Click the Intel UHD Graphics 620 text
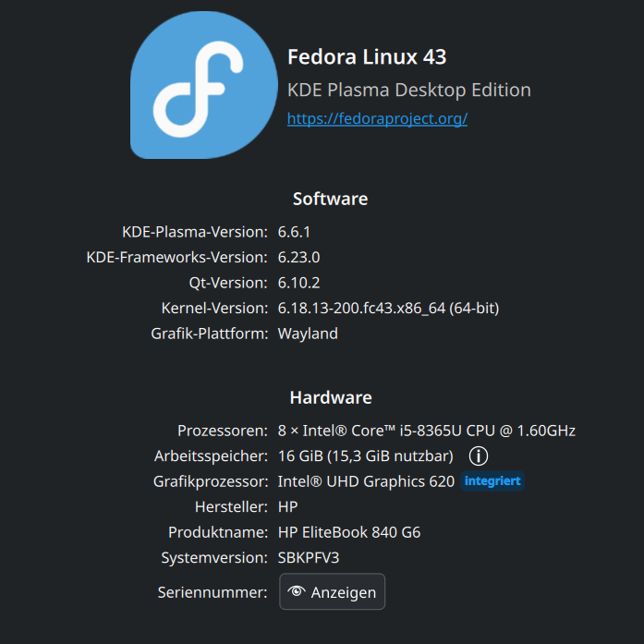The image size is (644, 644). click(366, 481)
